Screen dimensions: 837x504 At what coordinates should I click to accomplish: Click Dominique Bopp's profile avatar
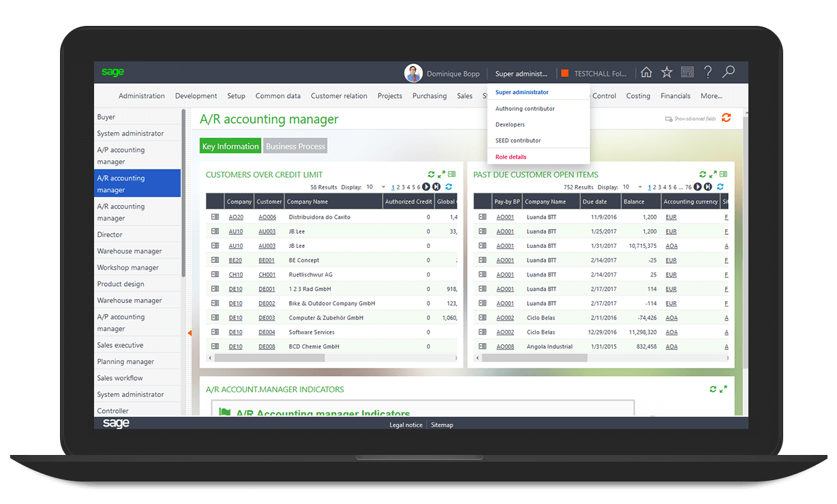[413, 74]
